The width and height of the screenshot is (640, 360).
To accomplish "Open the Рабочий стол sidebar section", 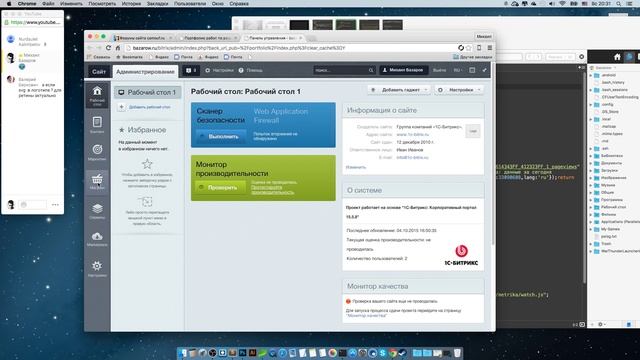I will coord(97,96).
